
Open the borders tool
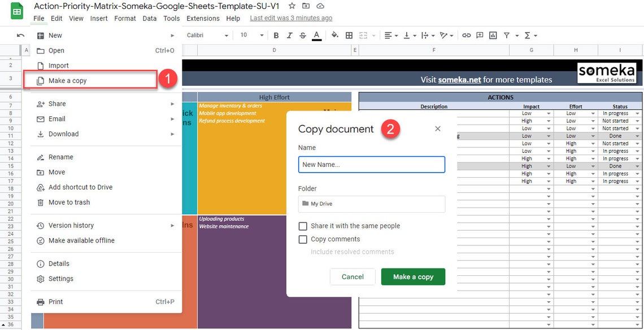point(349,35)
